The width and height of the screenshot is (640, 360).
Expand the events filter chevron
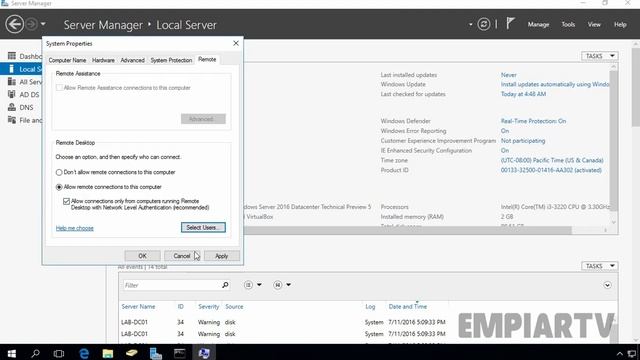coord(607,285)
